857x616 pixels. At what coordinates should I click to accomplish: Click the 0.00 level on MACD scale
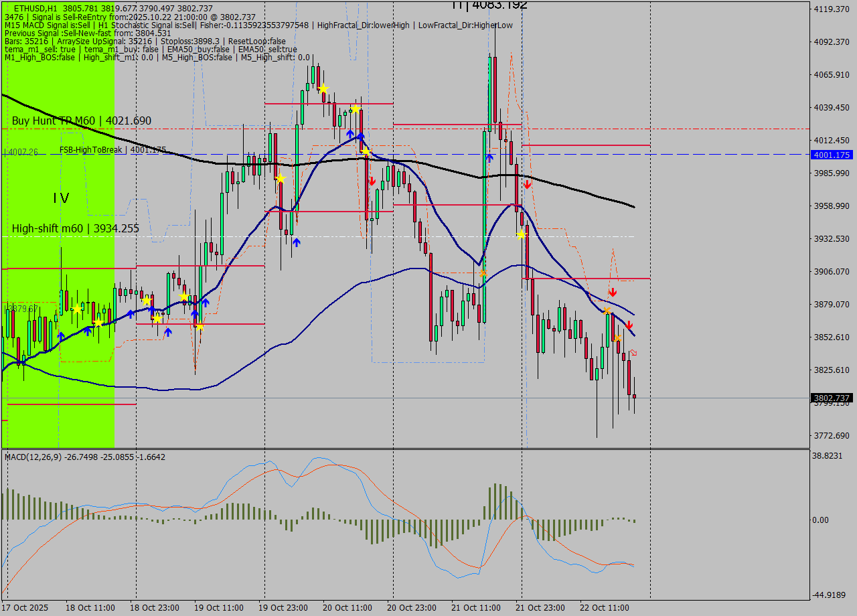click(820, 520)
